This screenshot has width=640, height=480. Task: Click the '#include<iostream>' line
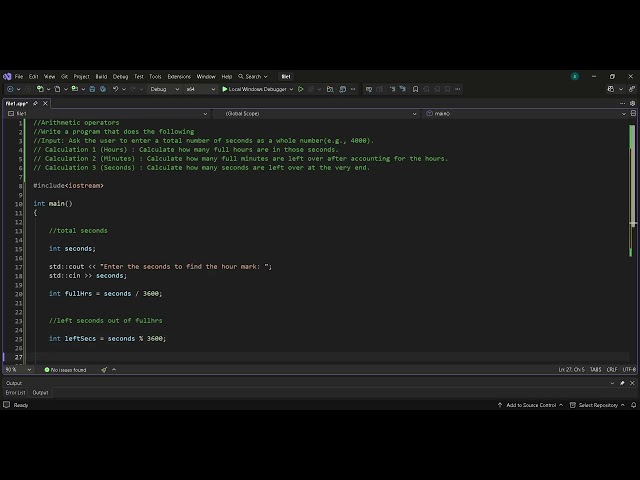(x=69, y=185)
